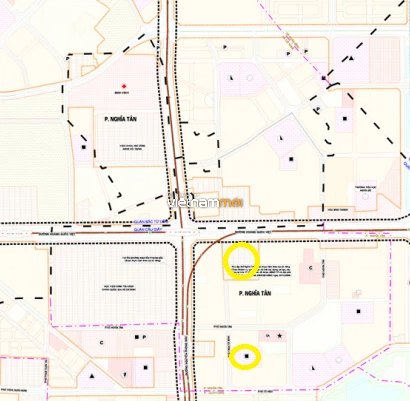
Task: Click the black square under the 'L' symbol in the pink kinked block
Action: [291, 159]
